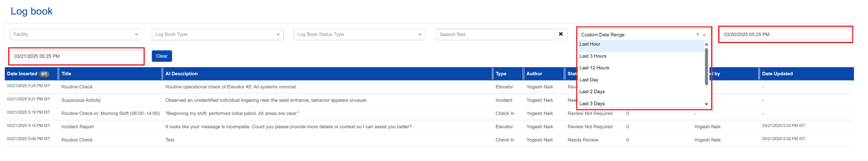868x161 pixels.
Task: Edit the 03/20/2025 start date field
Action: click(785, 34)
